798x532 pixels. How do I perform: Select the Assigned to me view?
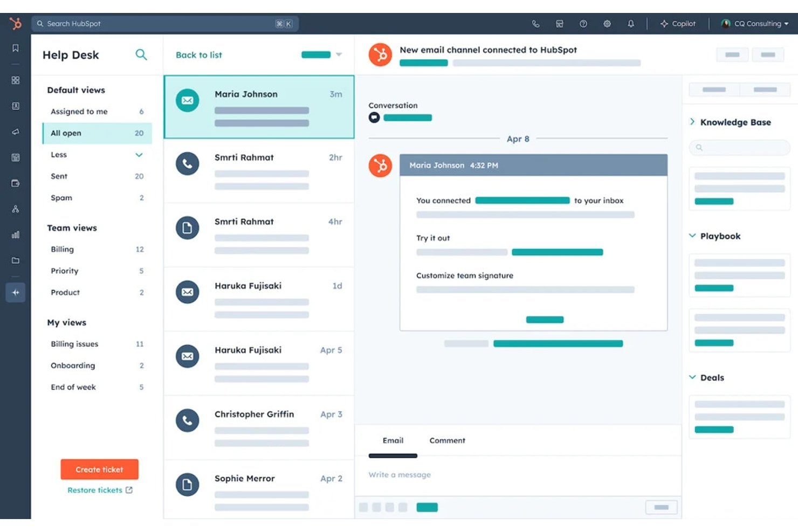97,112
